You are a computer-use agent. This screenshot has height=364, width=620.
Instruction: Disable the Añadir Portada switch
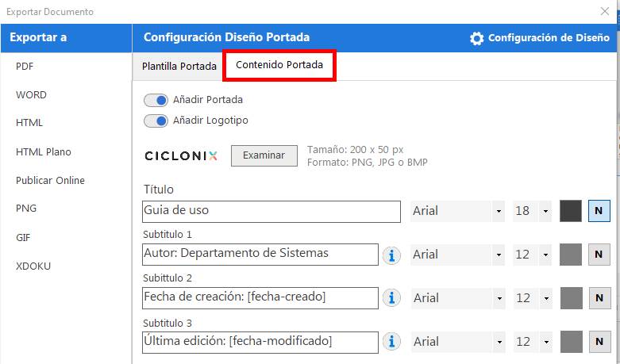[x=156, y=100]
